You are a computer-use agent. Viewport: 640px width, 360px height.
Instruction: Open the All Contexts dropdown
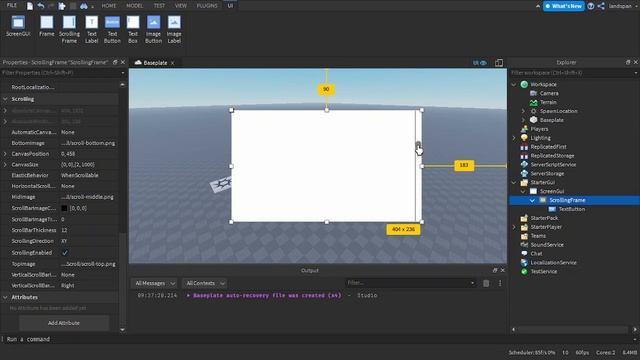(x=205, y=283)
